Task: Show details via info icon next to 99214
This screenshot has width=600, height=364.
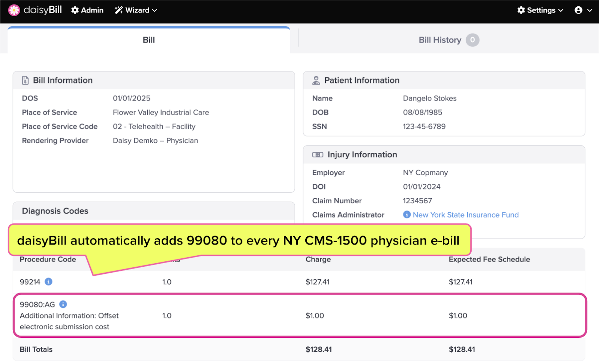Action: point(48,282)
